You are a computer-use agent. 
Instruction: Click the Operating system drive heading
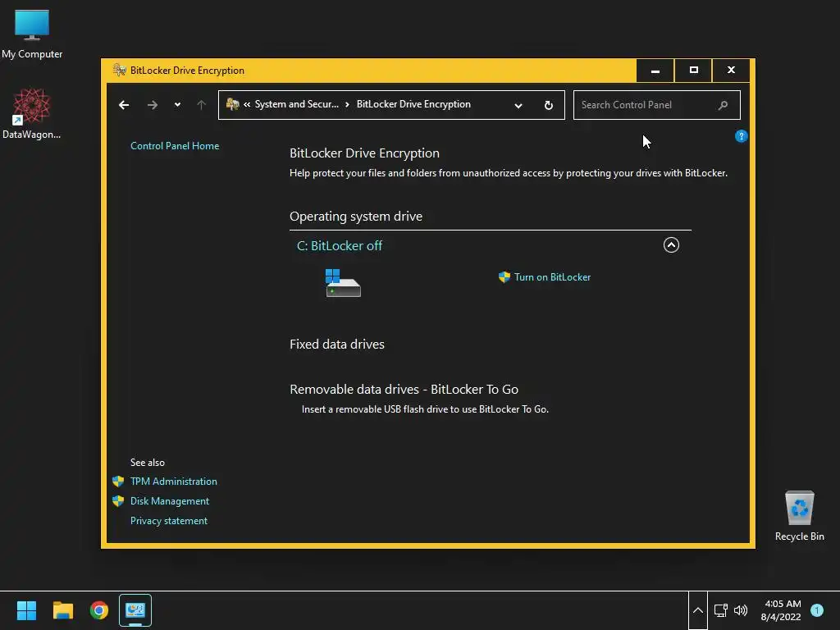(x=356, y=217)
